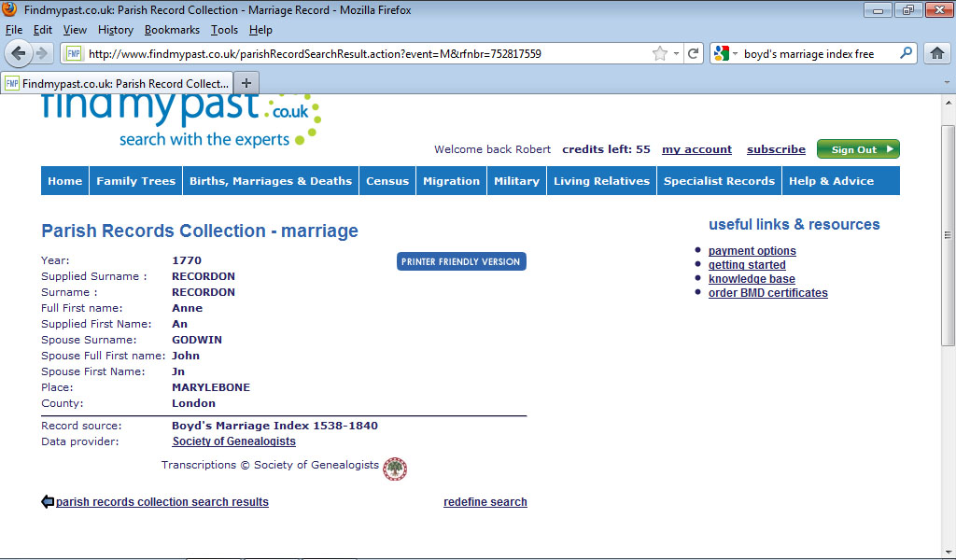Select the county value 'London'

194,403
